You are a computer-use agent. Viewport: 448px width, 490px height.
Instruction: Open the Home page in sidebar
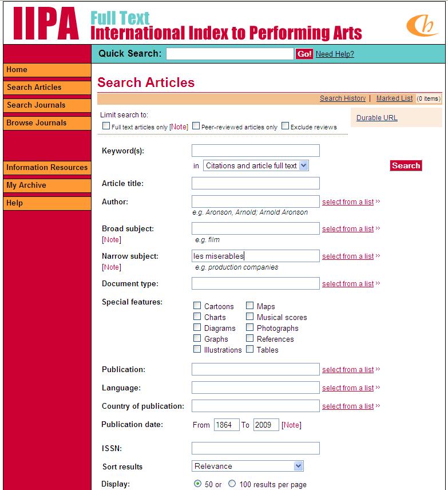[47, 70]
